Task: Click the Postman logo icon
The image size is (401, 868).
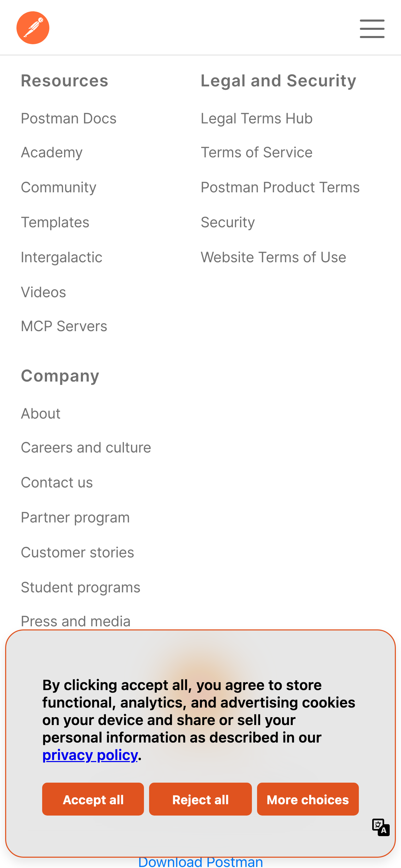Action: point(33,28)
